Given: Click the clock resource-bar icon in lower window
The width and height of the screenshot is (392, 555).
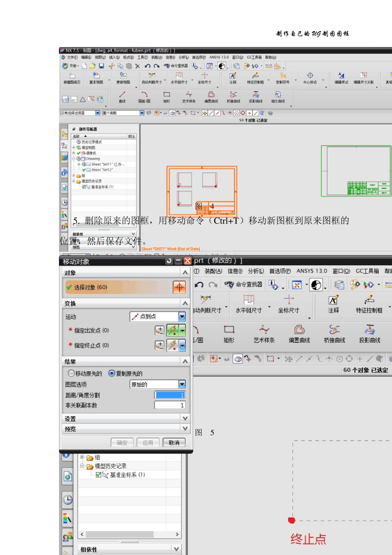Looking at the screenshot, I should (x=68, y=500).
